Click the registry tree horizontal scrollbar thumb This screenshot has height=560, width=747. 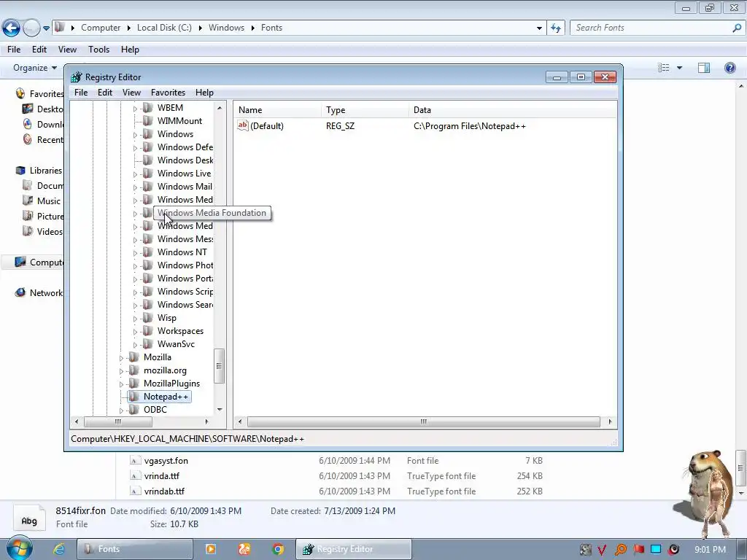tap(118, 422)
